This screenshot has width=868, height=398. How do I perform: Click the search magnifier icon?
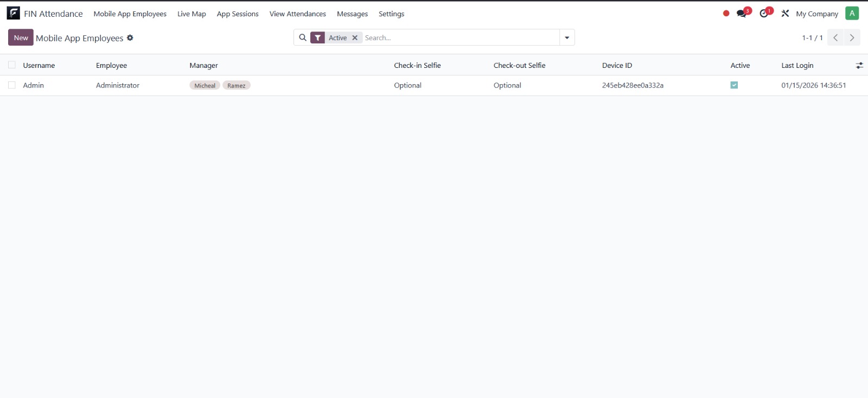tap(303, 37)
